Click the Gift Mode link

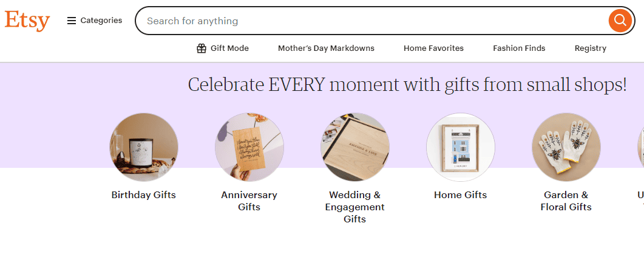(229, 48)
